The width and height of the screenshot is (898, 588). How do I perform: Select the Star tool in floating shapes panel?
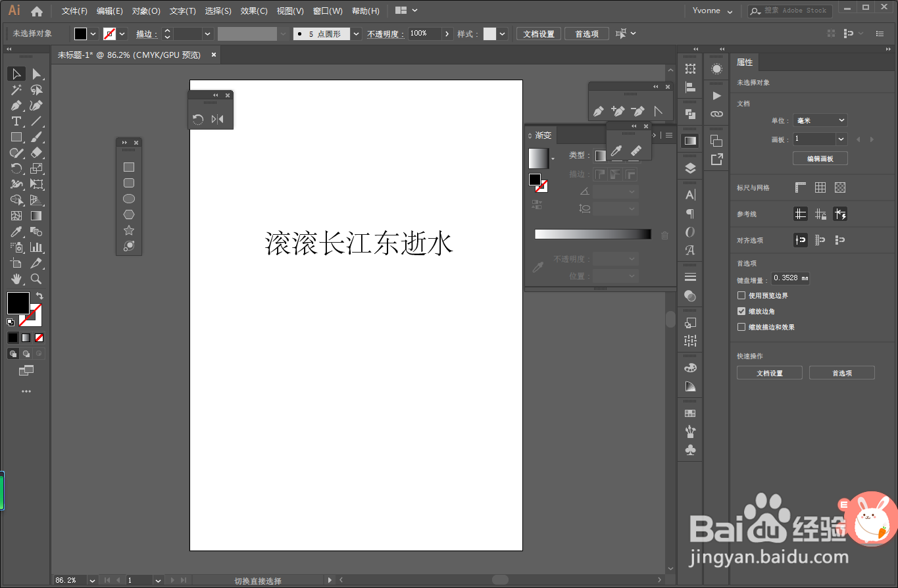pos(128,230)
